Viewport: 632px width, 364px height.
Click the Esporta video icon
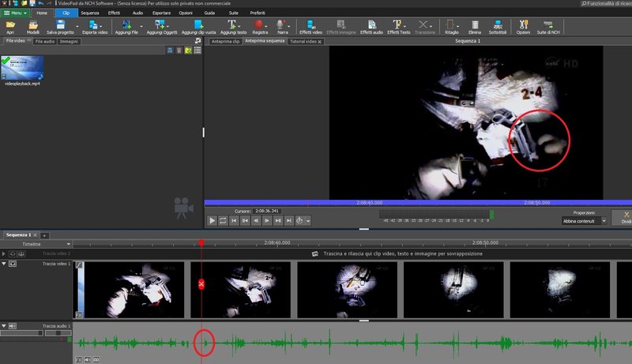pos(95,27)
